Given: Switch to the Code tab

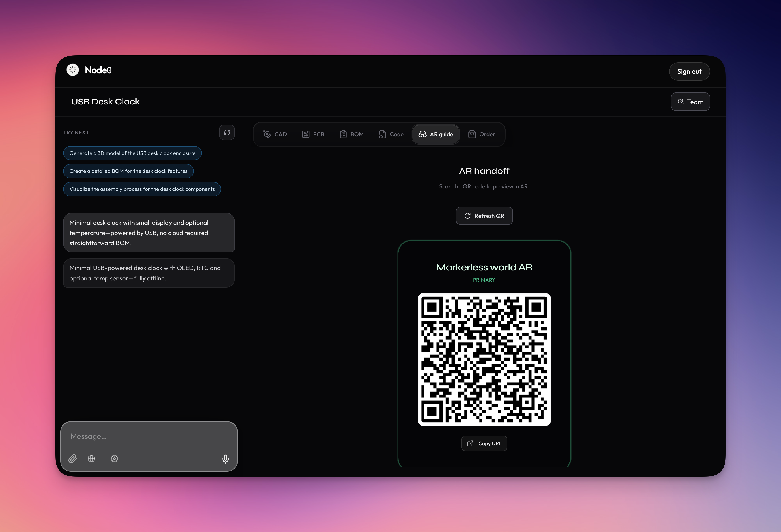Looking at the screenshot, I should (391, 134).
